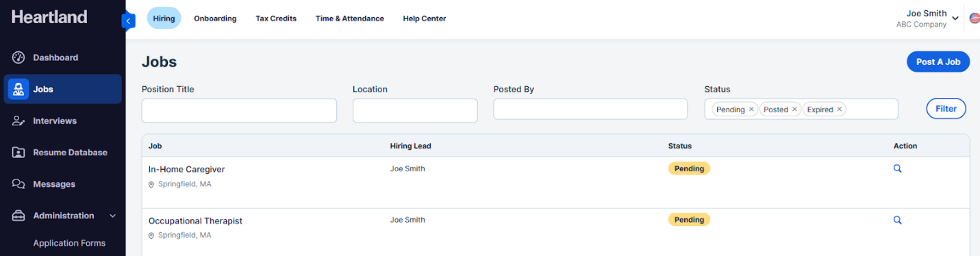
Task: Click the Messages chat bubble icon
Action: [18, 184]
